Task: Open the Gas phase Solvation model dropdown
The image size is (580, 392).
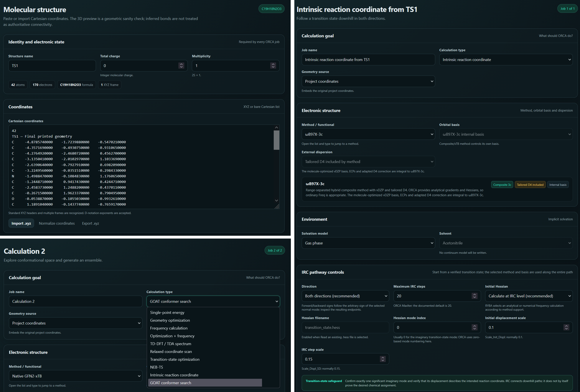Action: (368, 243)
